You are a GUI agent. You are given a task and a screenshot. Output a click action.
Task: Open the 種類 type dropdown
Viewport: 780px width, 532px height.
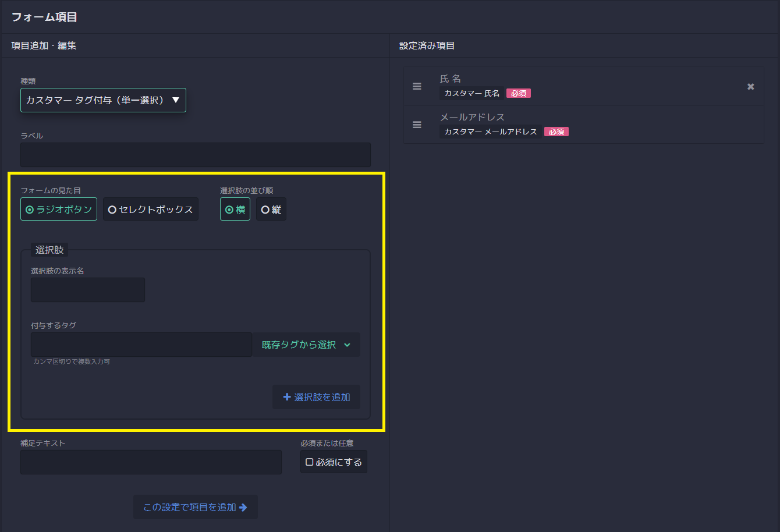click(103, 100)
